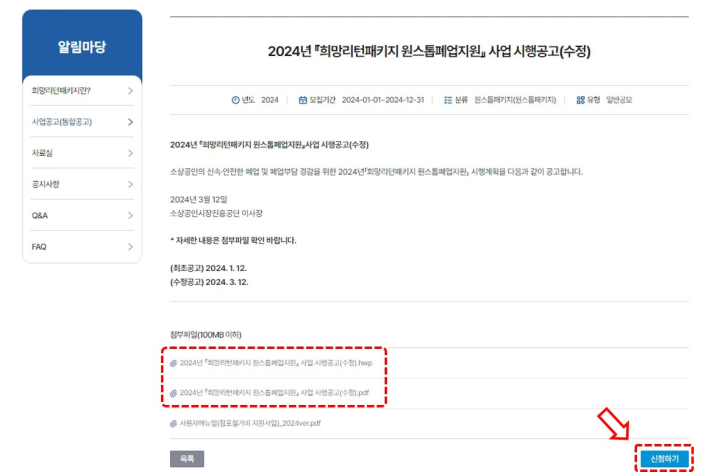Download the 시행공고(수정).pdf attachment
This screenshot has width=720, height=472.
[274, 393]
